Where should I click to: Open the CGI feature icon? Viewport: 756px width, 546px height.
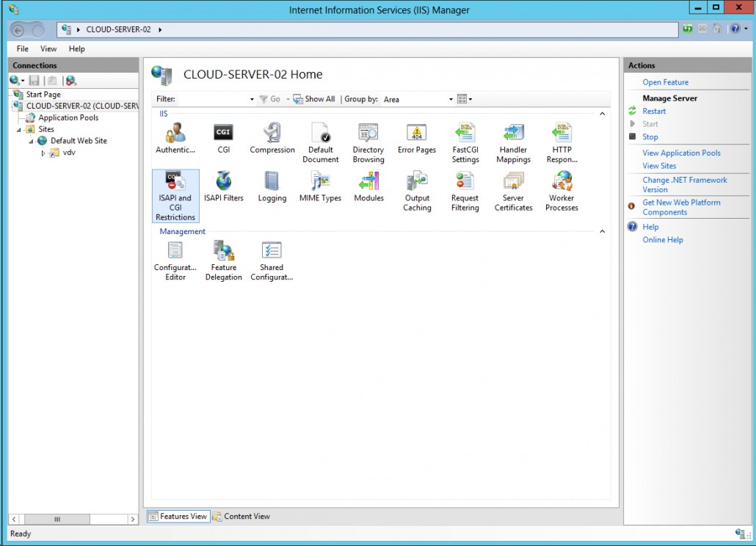223,138
